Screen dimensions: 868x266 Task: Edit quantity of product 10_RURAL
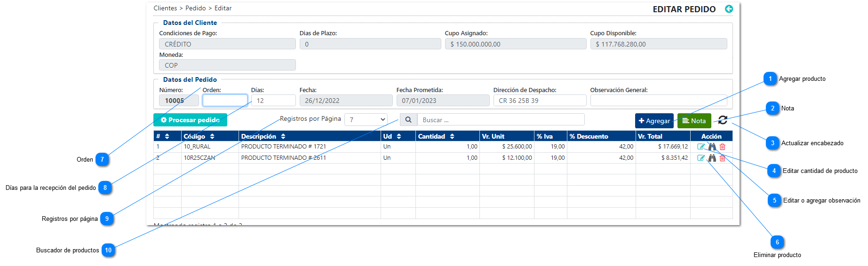click(701, 147)
